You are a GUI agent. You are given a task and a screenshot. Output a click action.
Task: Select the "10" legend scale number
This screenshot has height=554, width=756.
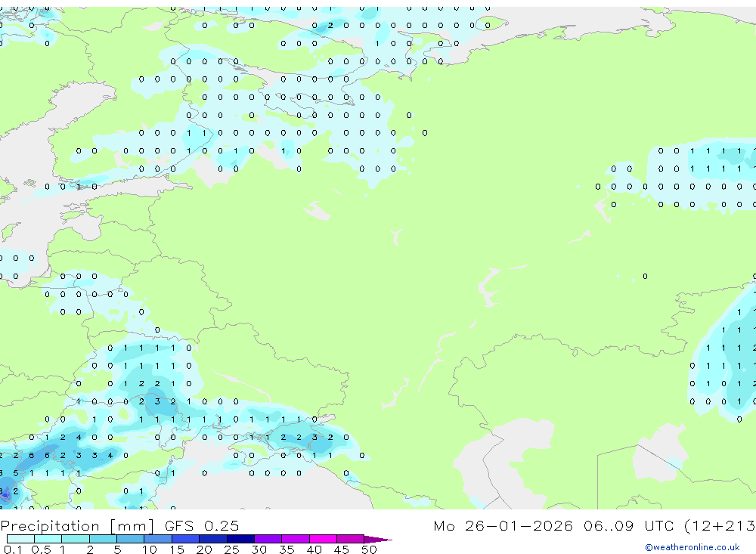coord(150,549)
